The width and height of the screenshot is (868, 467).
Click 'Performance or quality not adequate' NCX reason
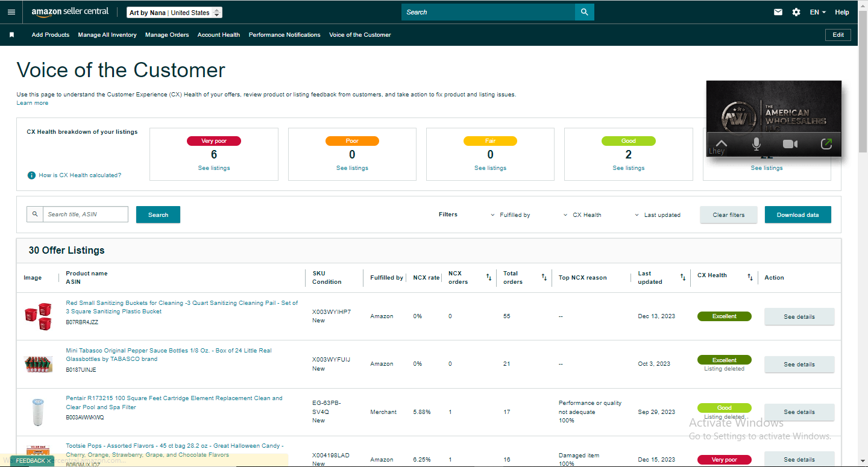coord(590,407)
